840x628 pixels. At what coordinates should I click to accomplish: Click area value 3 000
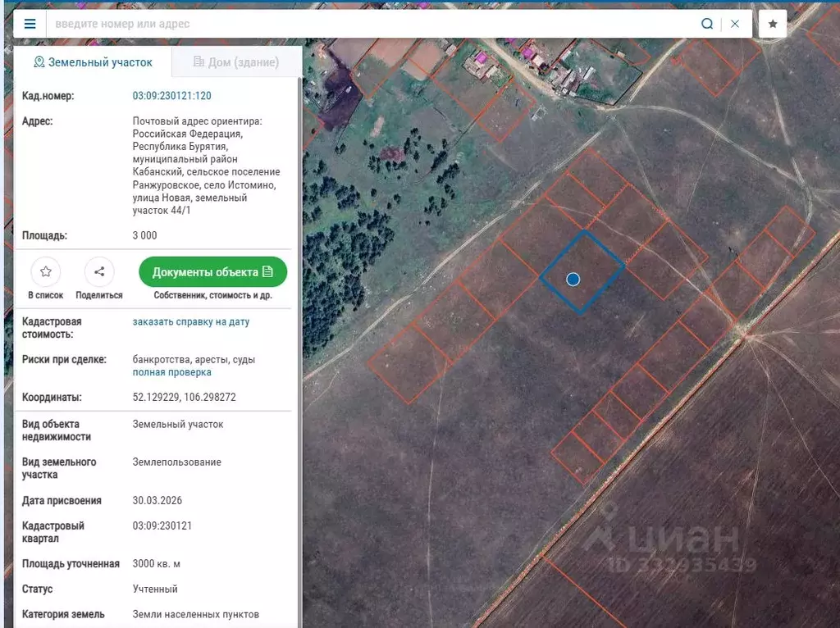(x=144, y=235)
